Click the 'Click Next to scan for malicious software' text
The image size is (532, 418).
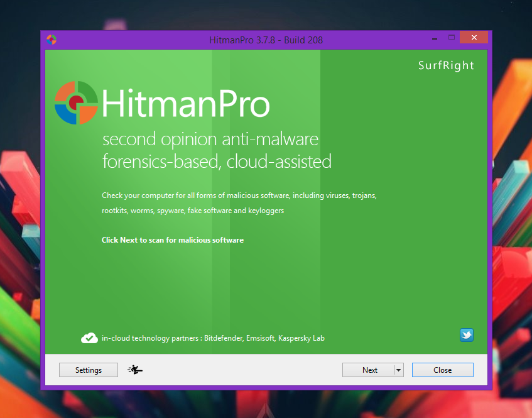pos(173,240)
